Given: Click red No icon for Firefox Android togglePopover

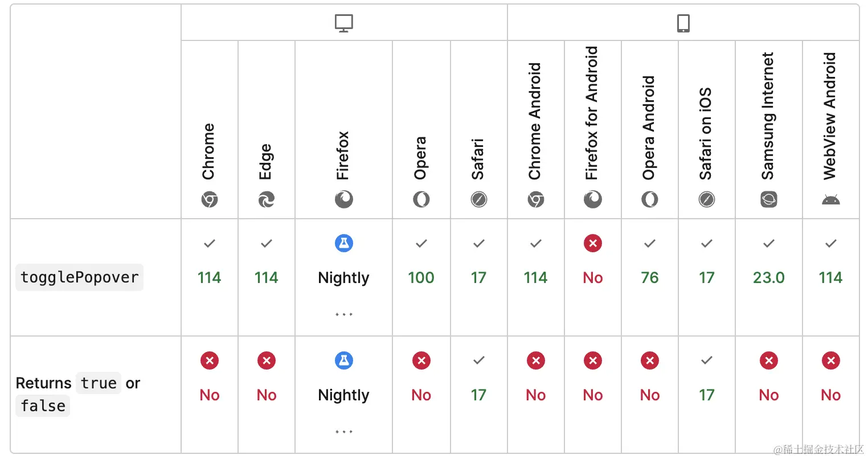Looking at the screenshot, I should pos(593,243).
